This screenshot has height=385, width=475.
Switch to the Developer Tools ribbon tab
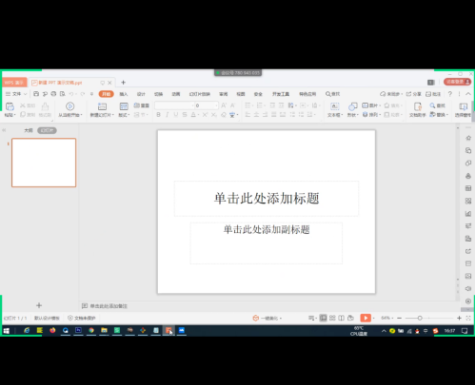(281, 94)
